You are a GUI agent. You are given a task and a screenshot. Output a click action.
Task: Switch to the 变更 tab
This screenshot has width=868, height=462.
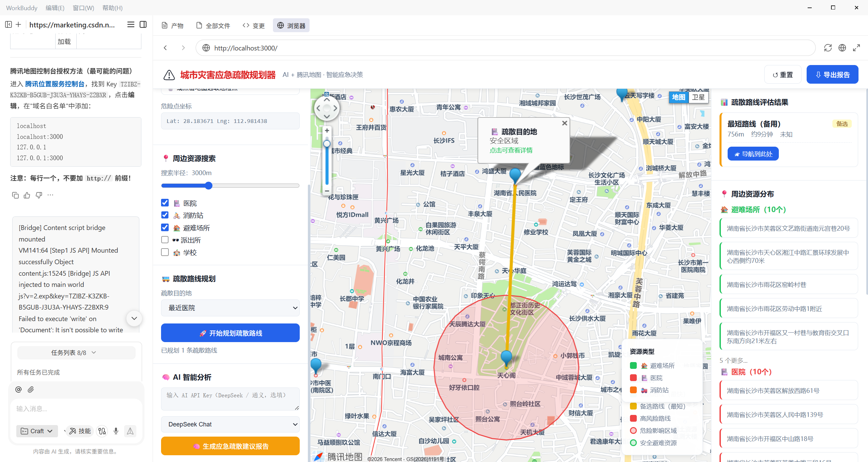pyautogui.click(x=254, y=25)
